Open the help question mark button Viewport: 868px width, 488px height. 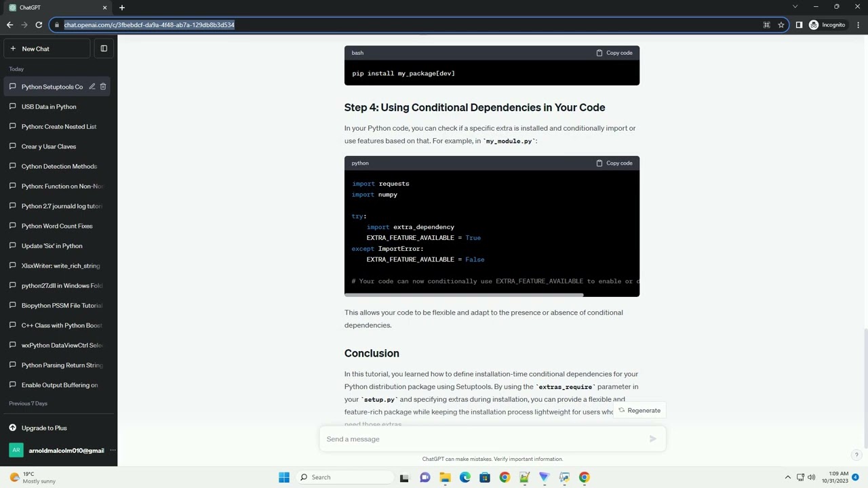click(x=856, y=455)
